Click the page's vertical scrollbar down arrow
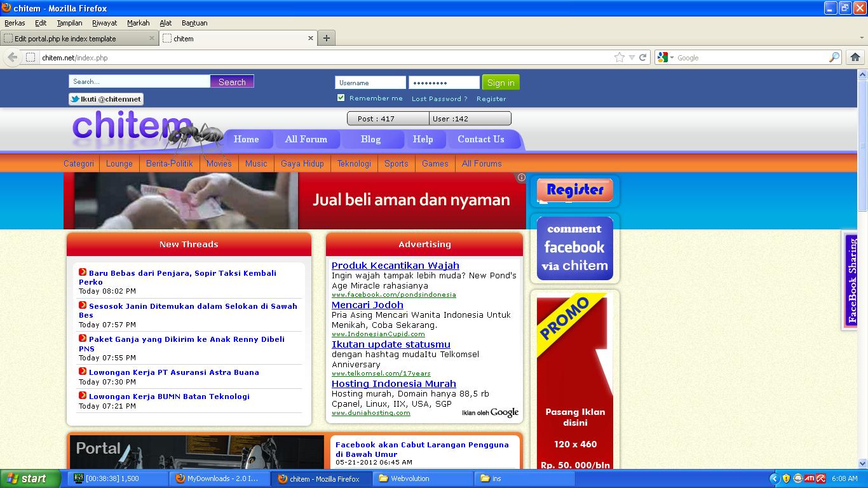Viewport: 868px width, 488px height. (862, 464)
